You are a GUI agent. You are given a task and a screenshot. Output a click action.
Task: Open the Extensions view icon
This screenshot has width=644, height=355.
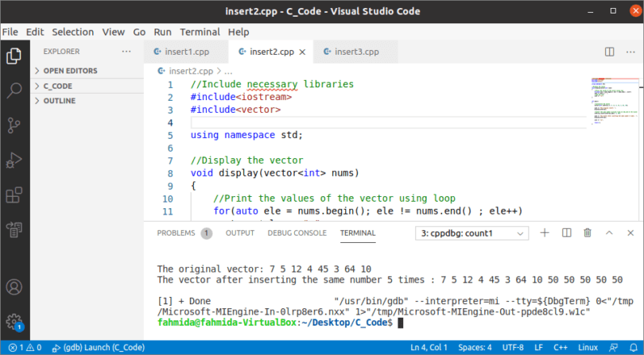point(14,195)
